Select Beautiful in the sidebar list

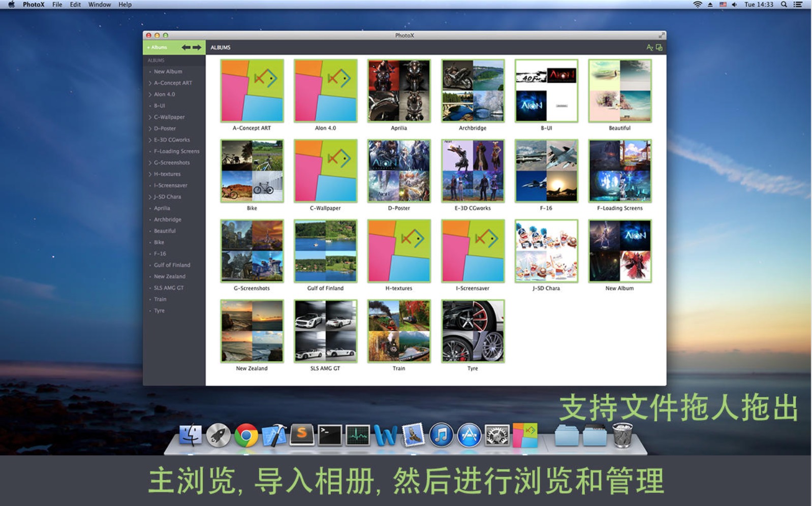coord(165,231)
